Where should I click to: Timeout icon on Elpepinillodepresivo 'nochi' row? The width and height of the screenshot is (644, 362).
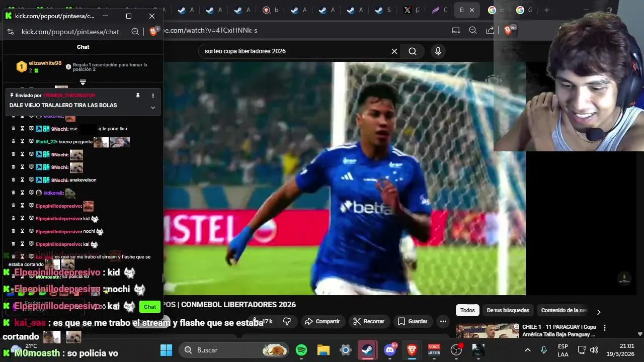[x=22, y=231]
